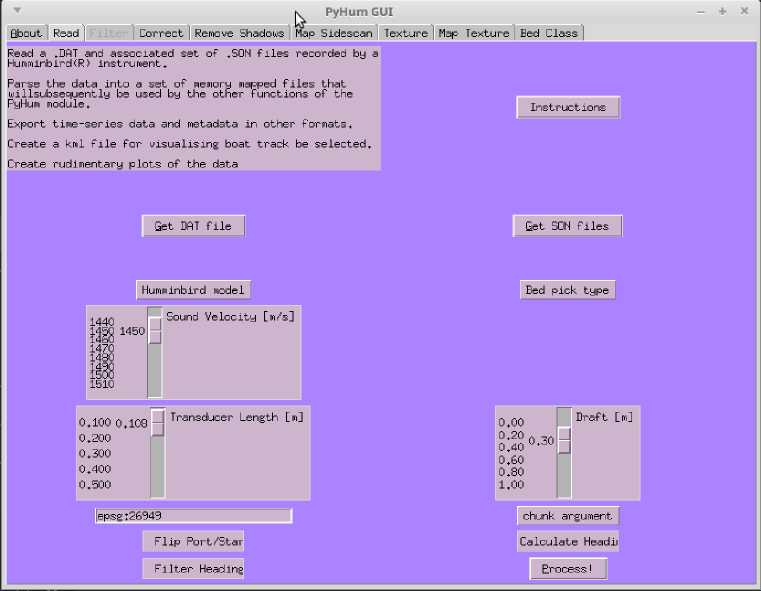
Task: Expand the Bed pick type menu
Action: 567,290
